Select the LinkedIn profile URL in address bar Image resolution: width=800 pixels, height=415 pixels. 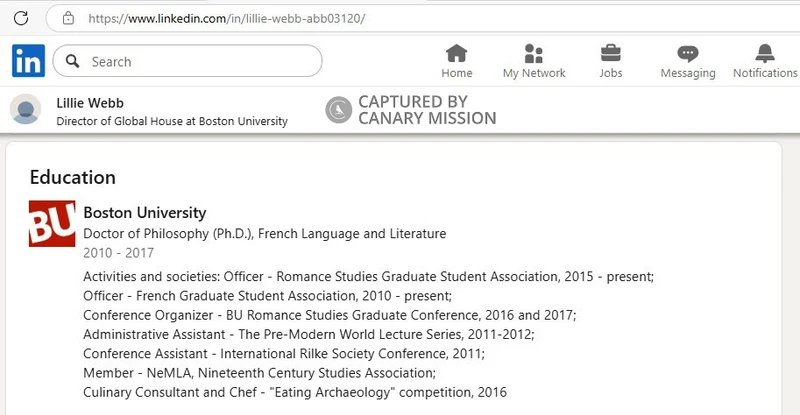[227, 19]
